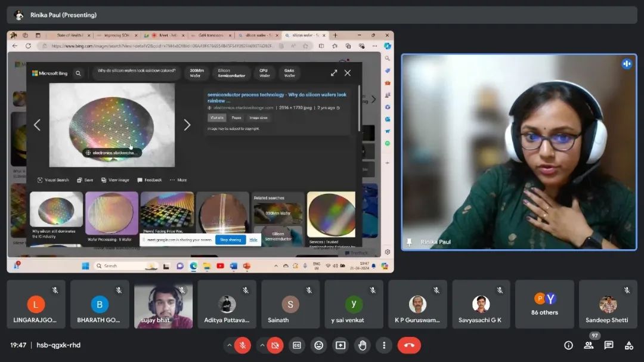Viewport: 644px width, 362px height.
Task: Save the wafer image in Bing viewer
Action: [85, 180]
